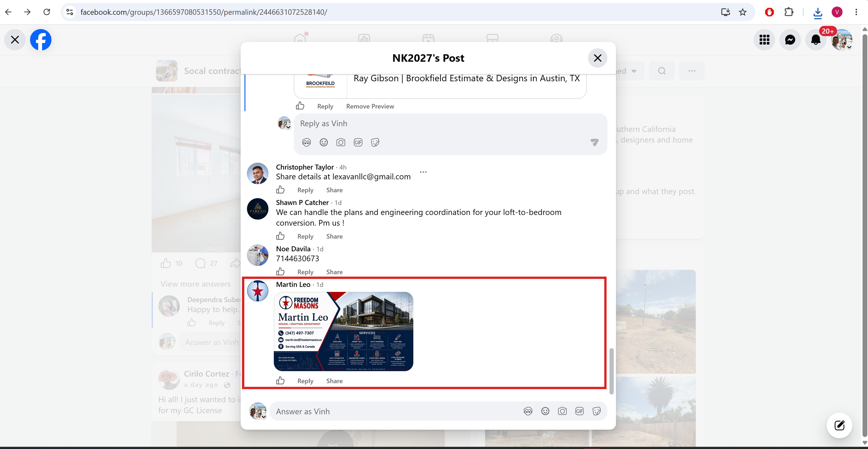
Task: Attach photo in Answer as Vinh box
Action: tap(562, 411)
